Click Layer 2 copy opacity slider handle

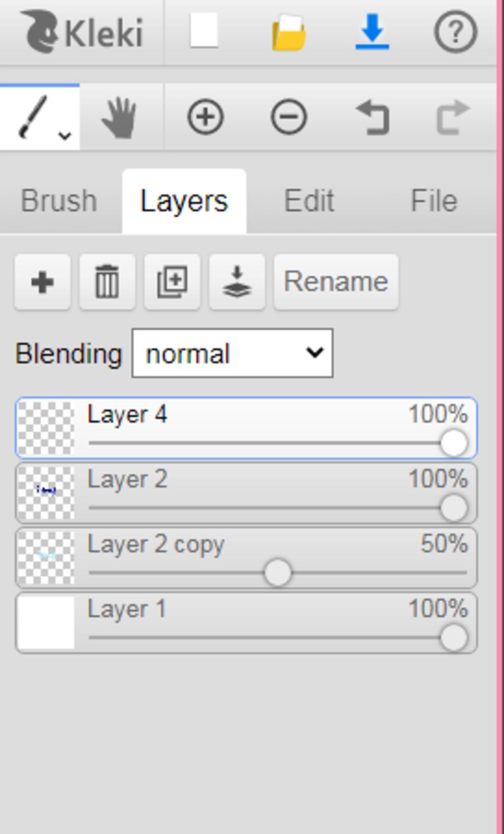(278, 573)
